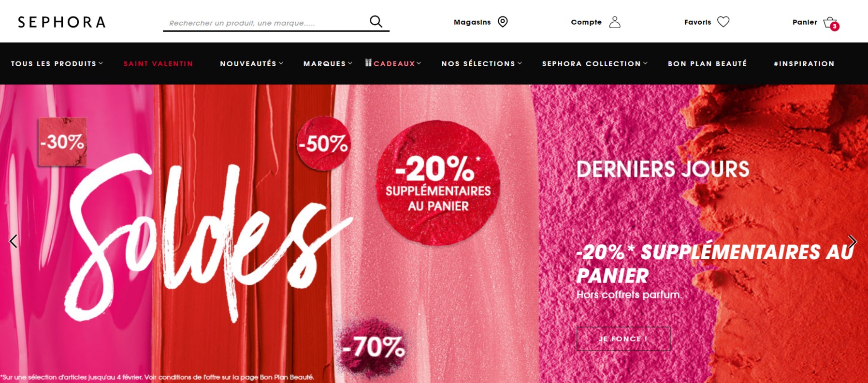Screen dimensions: 868x383
Task: Open the Compte user profile icon
Action: click(x=615, y=22)
